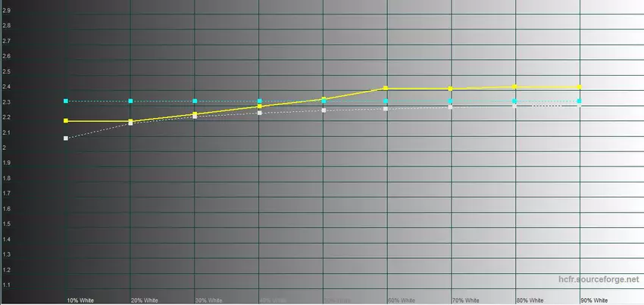Screen dimensions: 644x305
Task: Click the "10% White" x-axis label
Action: [x=80, y=300]
